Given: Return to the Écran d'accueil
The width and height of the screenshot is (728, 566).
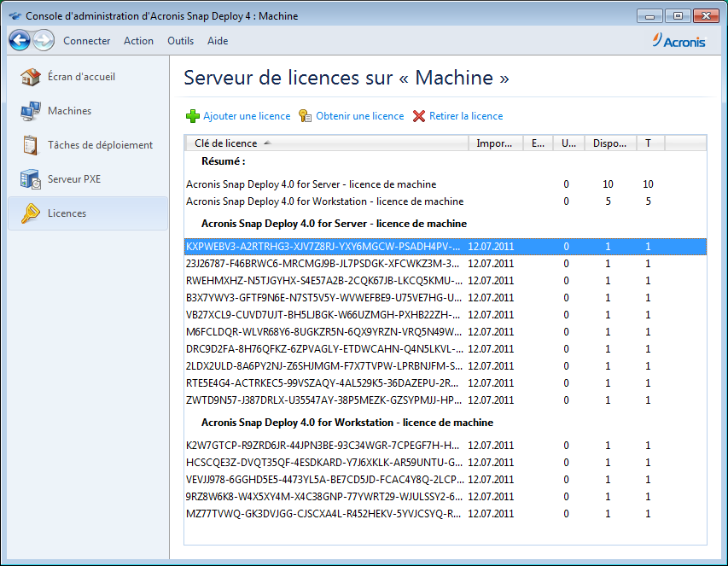Looking at the screenshot, I should click(81, 76).
